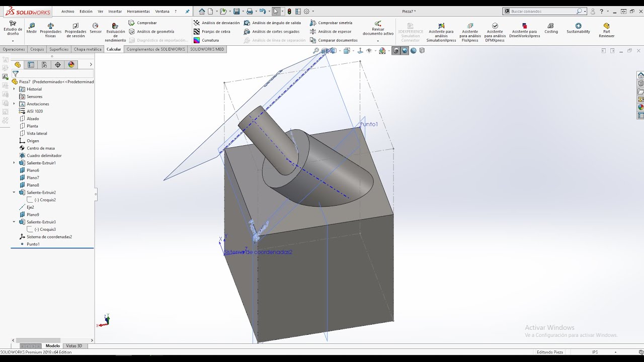This screenshot has width=644, height=362.
Task: Launch SimulationXpress analysis assistant
Action: (441, 32)
